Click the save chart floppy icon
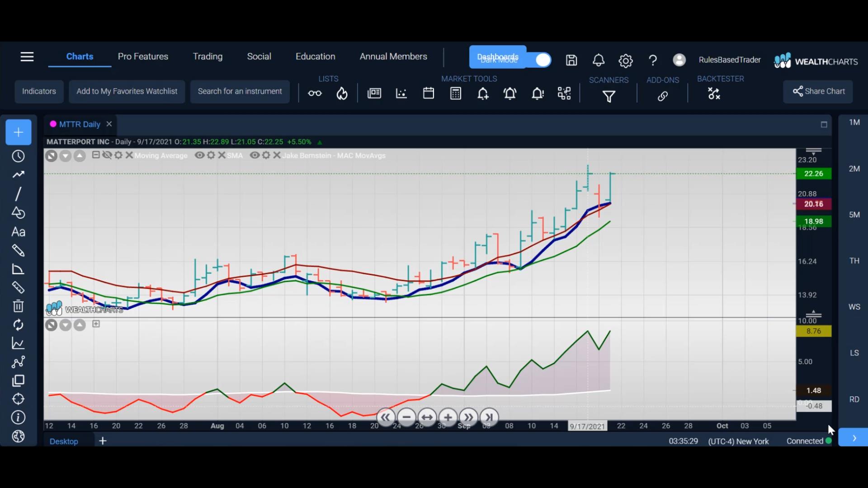 (x=571, y=60)
